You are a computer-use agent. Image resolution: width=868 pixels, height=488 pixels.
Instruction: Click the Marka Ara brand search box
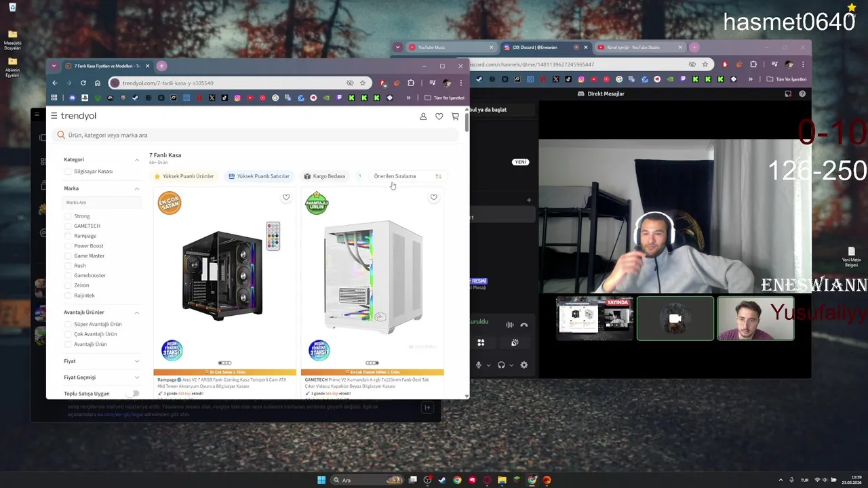pos(101,202)
